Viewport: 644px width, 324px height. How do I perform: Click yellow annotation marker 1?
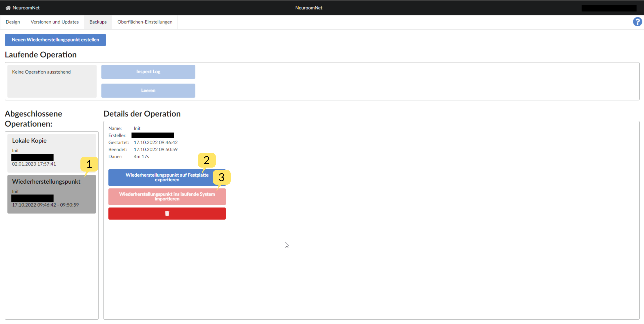click(x=89, y=164)
